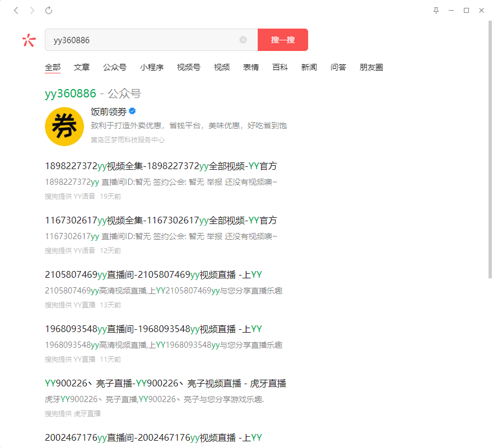Click source line showing 19天前
The width and height of the screenshot is (493, 448).
(83, 197)
